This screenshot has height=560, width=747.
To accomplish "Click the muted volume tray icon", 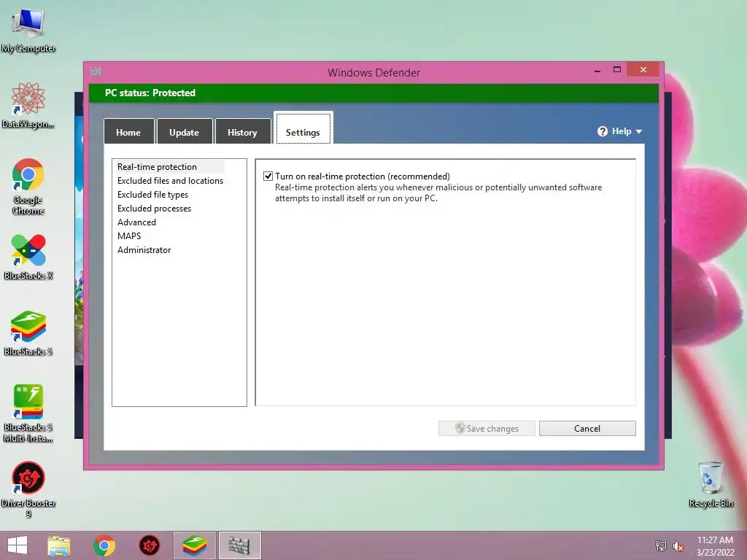I will point(678,546).
